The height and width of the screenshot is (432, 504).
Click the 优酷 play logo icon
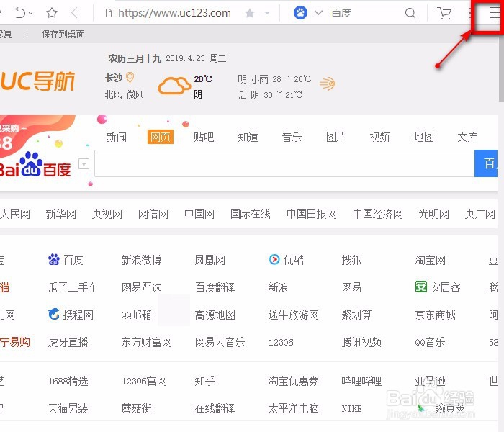tap(274, 259)
